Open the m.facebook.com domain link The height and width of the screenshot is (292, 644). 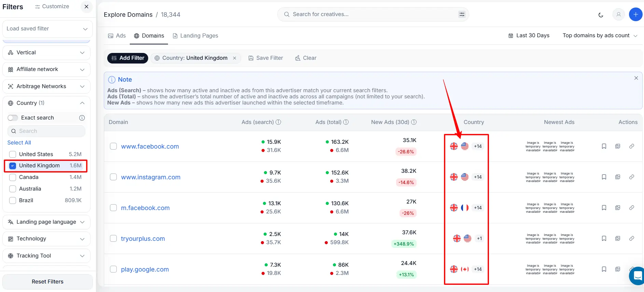click(x=145, y=208)
